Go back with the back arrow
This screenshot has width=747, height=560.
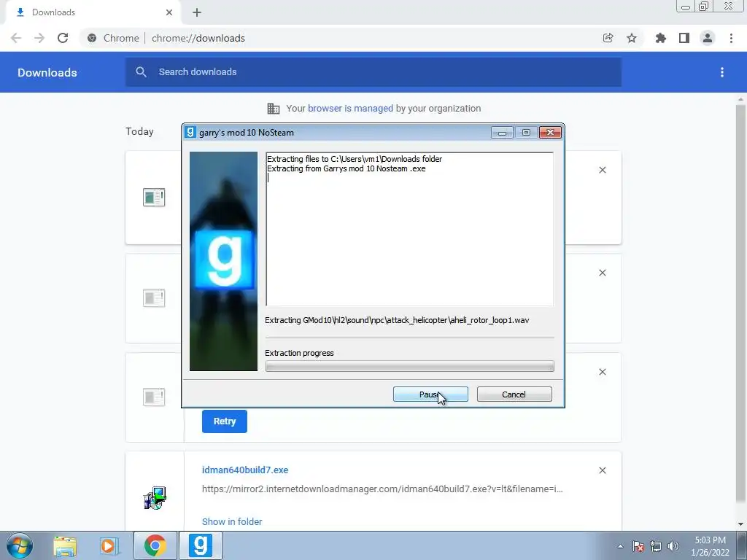(x=16, y=38)
